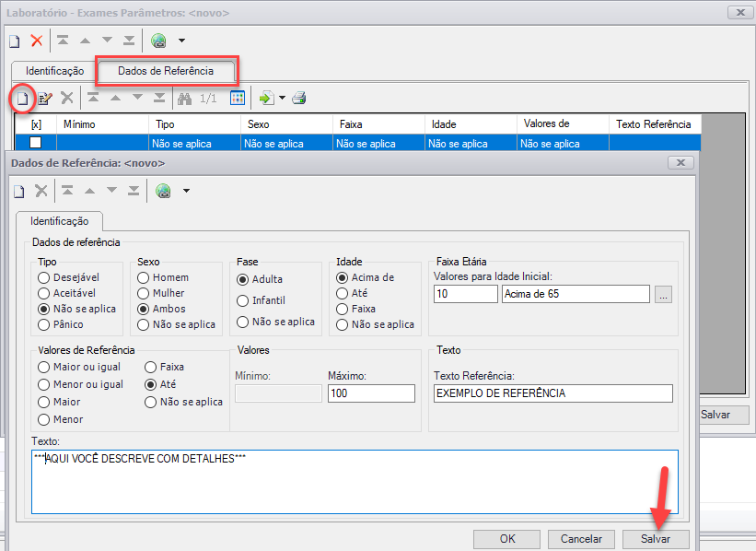756x551 pixels.
Task: Click red delete X in Exames Parâmetros toolbar
Action: (37, 41)
